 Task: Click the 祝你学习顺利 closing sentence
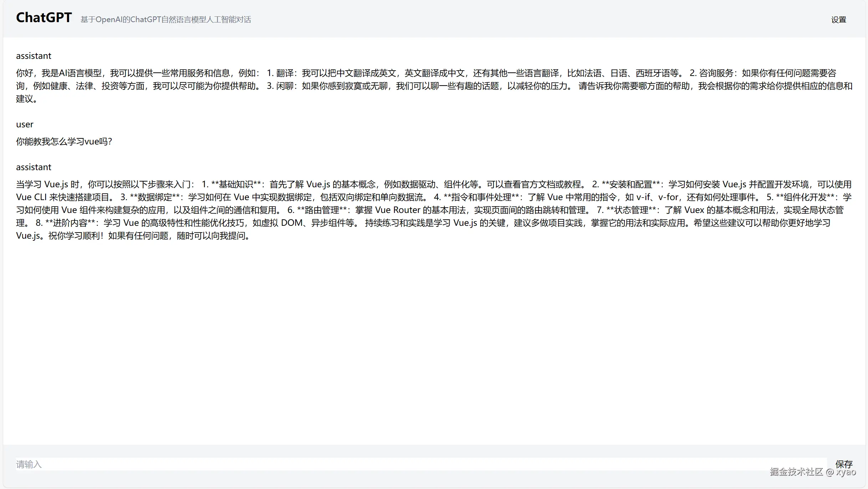click(x=71, y=235)
